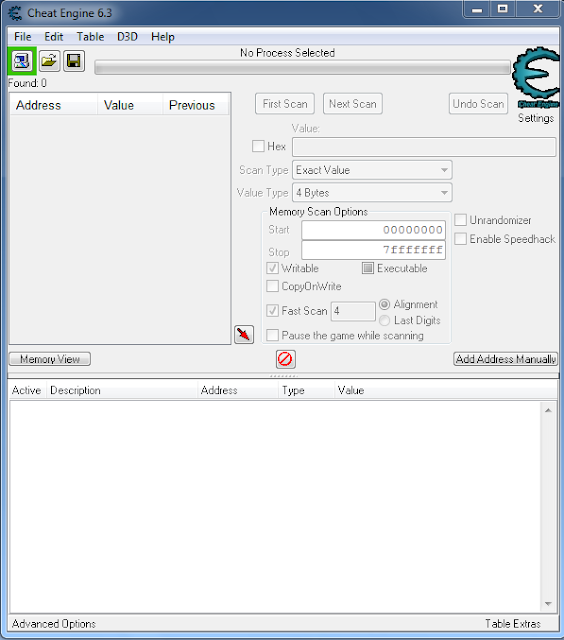This screenshot has width=564, height=640.
Task: Click the Fast Scan alignment value field
Action: coord(353,311)
